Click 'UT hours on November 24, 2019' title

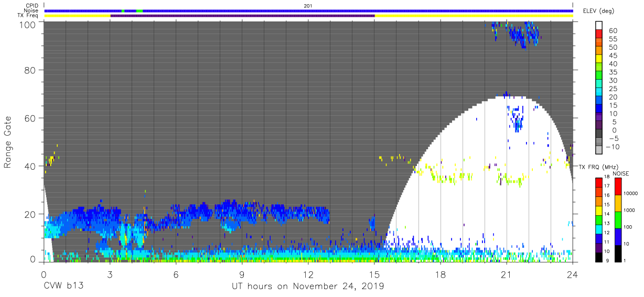pyautogui.click(x=308, y=286)
